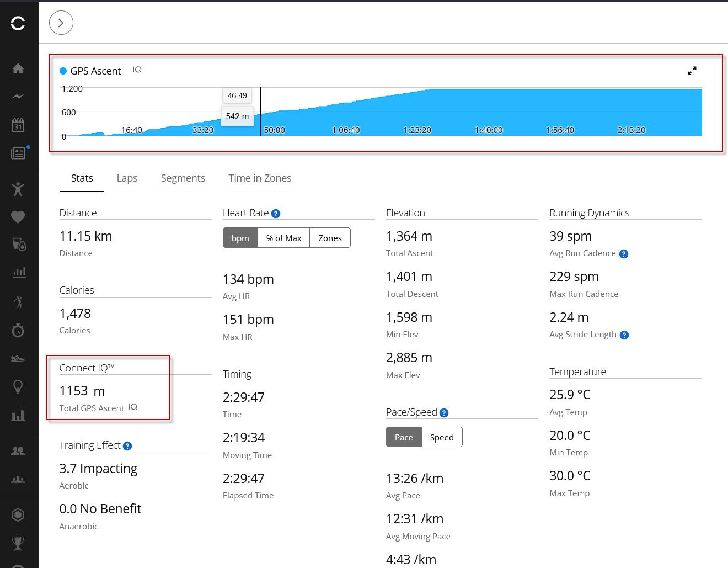Open the Challenges trophy icon

18,543
